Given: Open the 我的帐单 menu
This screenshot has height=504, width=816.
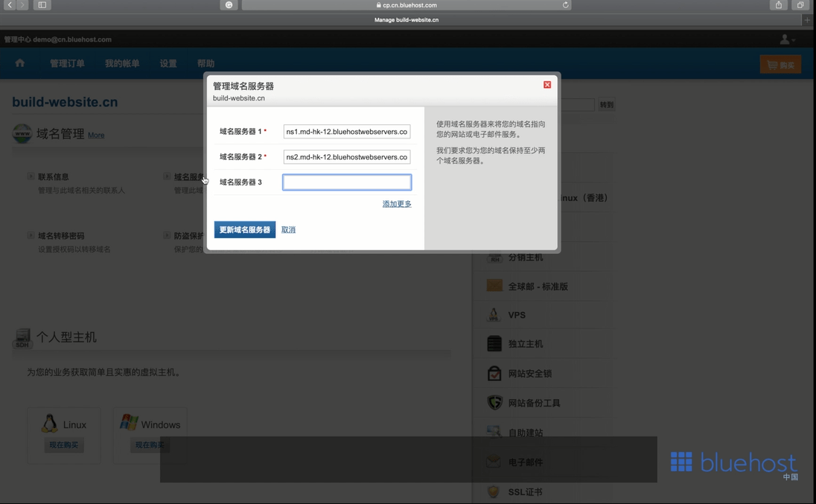Looking at the screenshot, I should point(122,63).
